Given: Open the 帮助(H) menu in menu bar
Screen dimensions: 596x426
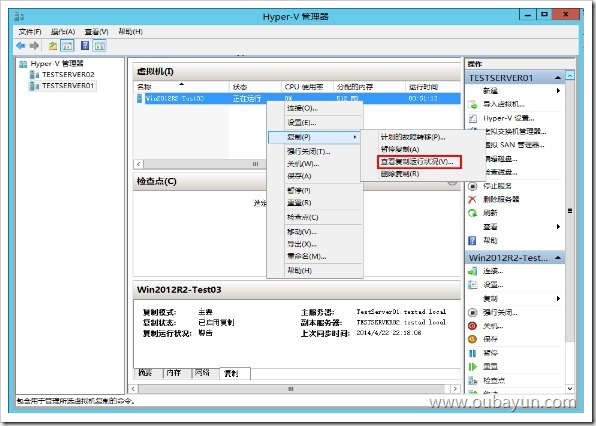Looking at the screenshot, I should point(130,32).
